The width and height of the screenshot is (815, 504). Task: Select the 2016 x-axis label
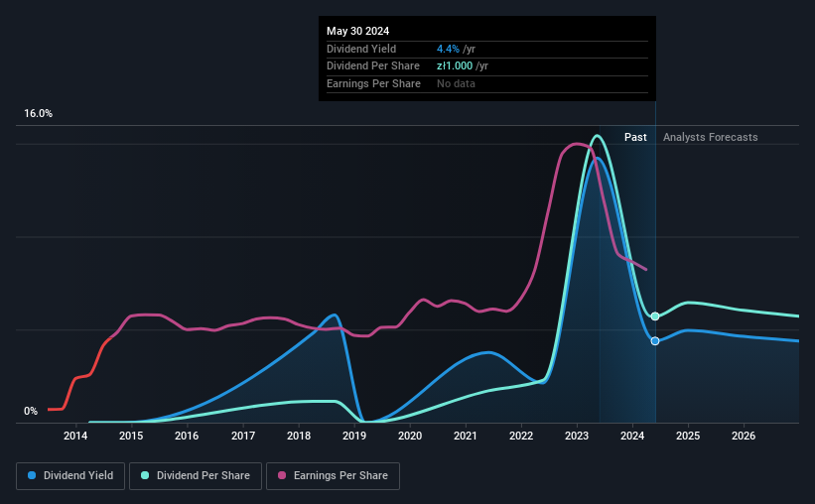point(187,436)
